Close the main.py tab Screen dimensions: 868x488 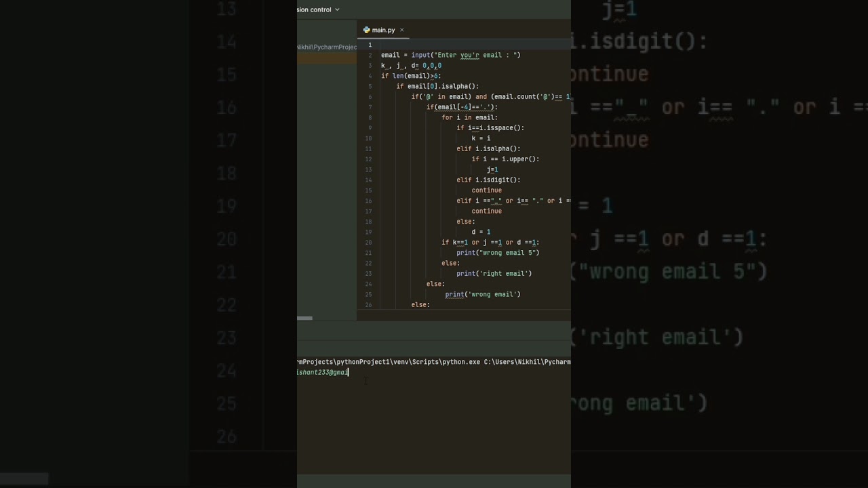pos(401,30)
